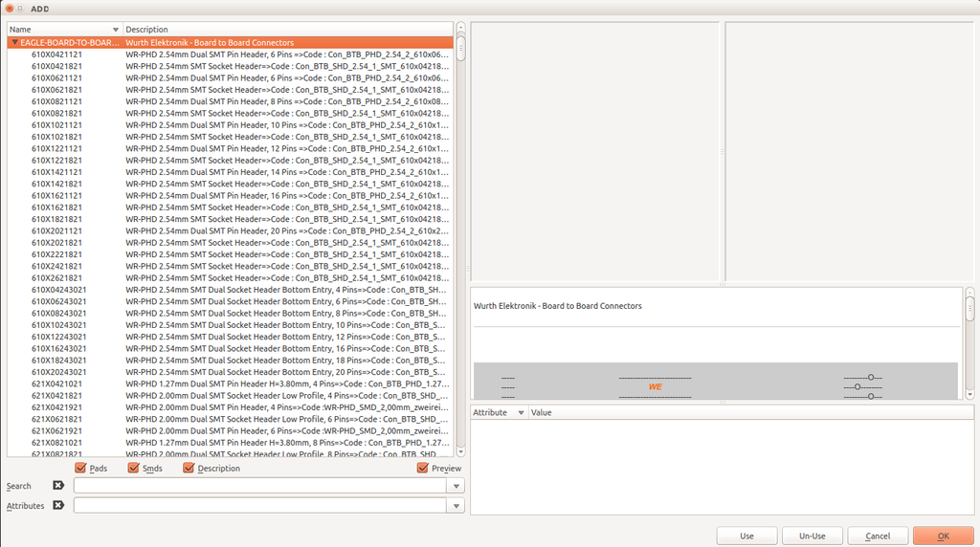Clear the Search field with X icon
The height and width of the screenshot is (547, 980).
58,485
